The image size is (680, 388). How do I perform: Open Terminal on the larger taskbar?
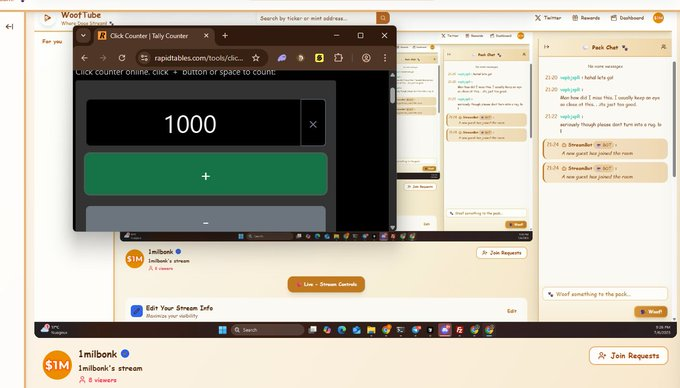[x=400, y=330]
